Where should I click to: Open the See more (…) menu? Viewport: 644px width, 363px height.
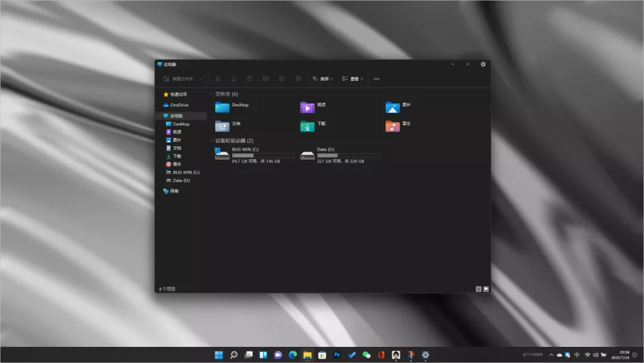(376, 78)
